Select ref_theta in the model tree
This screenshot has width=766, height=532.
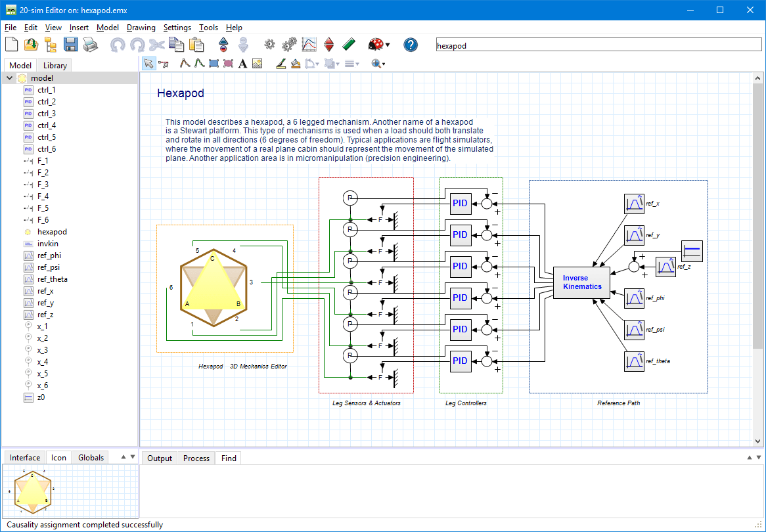(53, 279)
